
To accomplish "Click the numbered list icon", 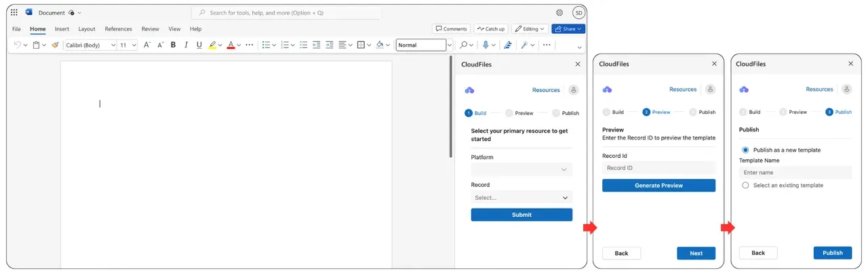I will pos(285,45).
